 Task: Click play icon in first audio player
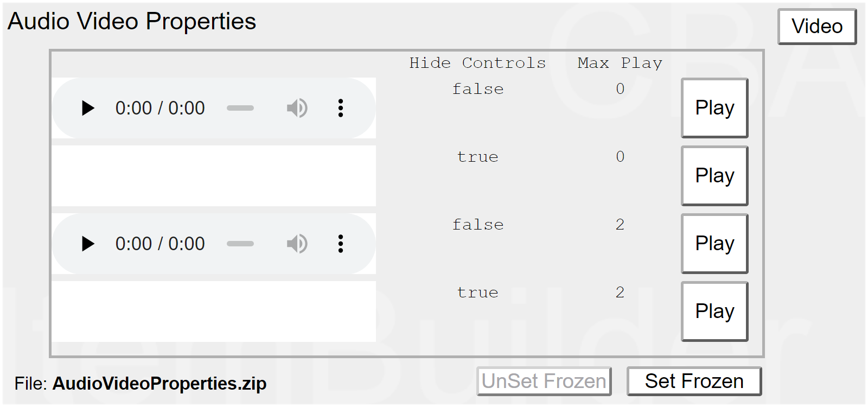88,108
